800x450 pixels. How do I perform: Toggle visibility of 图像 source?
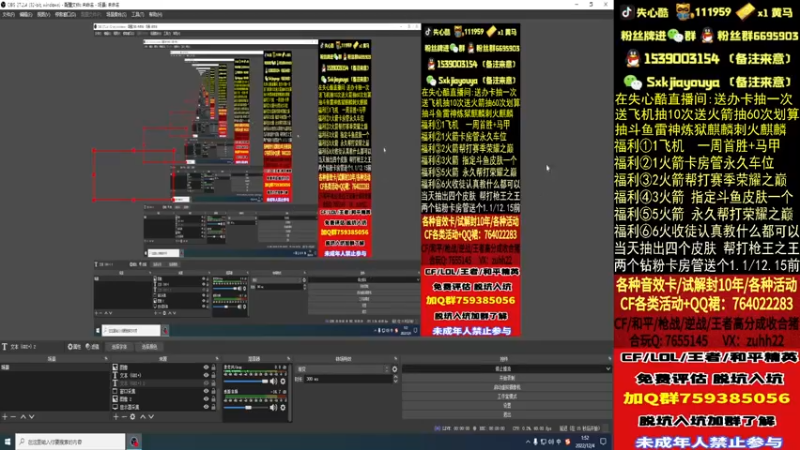tap(206, 367)
